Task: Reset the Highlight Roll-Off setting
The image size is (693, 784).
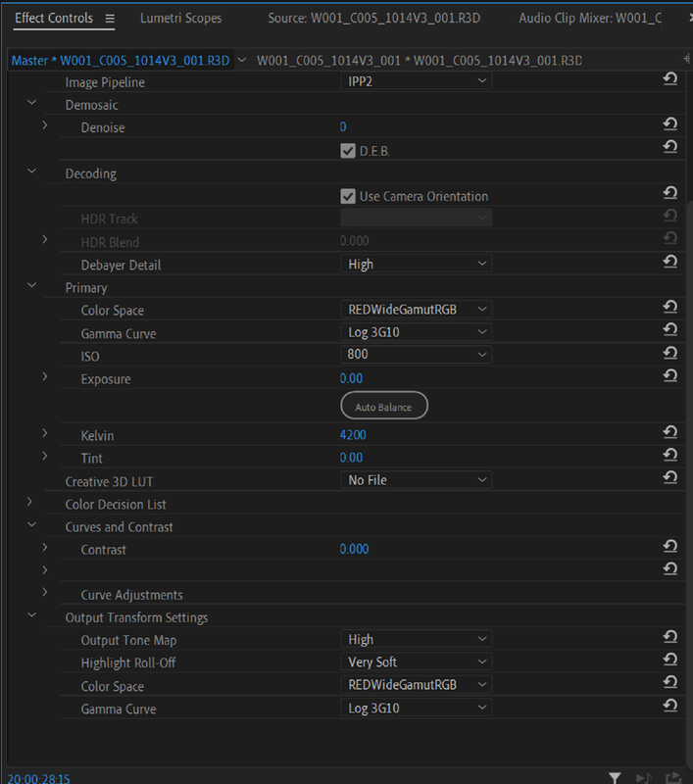Action: pyautogui.click(x=670, y=659)
